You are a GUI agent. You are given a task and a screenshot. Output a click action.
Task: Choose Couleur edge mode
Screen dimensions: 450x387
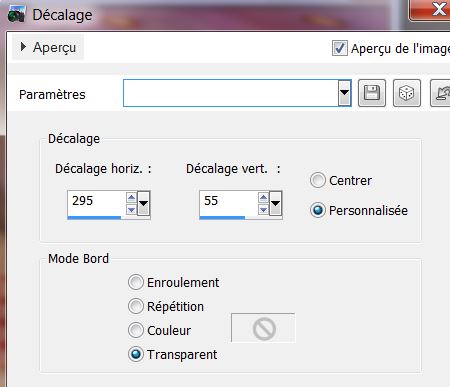click(x=136, y=330)
